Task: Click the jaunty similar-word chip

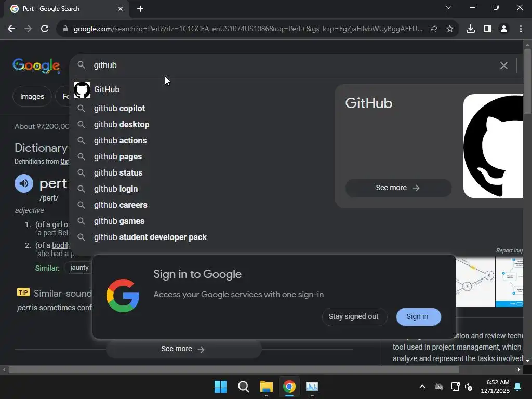Action: point(79,268)
